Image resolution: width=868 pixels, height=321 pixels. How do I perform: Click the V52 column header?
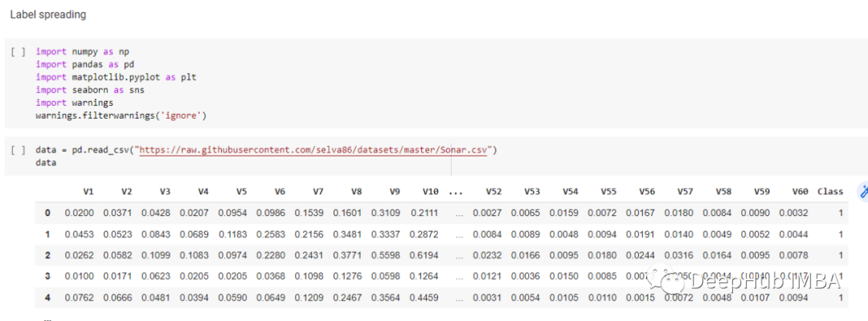click(x=494, y=192)
